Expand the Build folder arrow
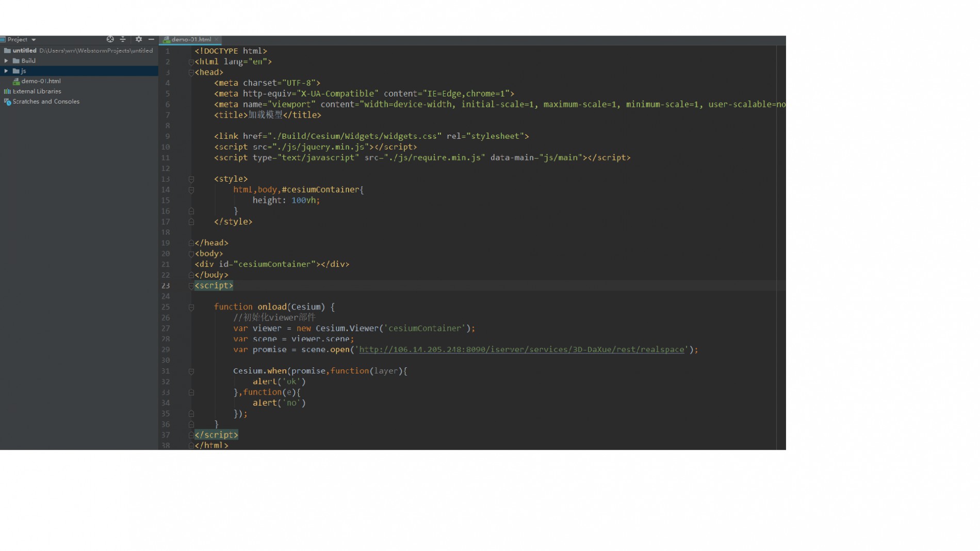This screenshot has width=980, height=551. 6,61
